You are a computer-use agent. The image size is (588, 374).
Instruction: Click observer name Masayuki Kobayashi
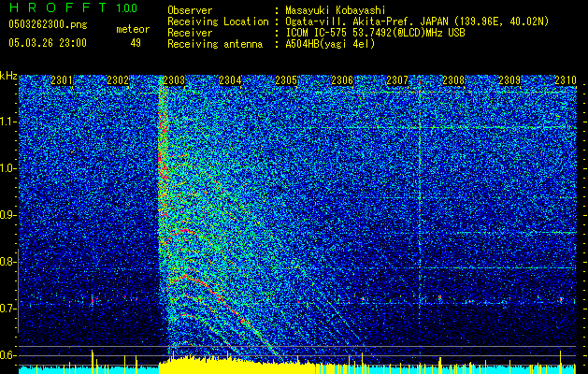click(x=335, y=11)
